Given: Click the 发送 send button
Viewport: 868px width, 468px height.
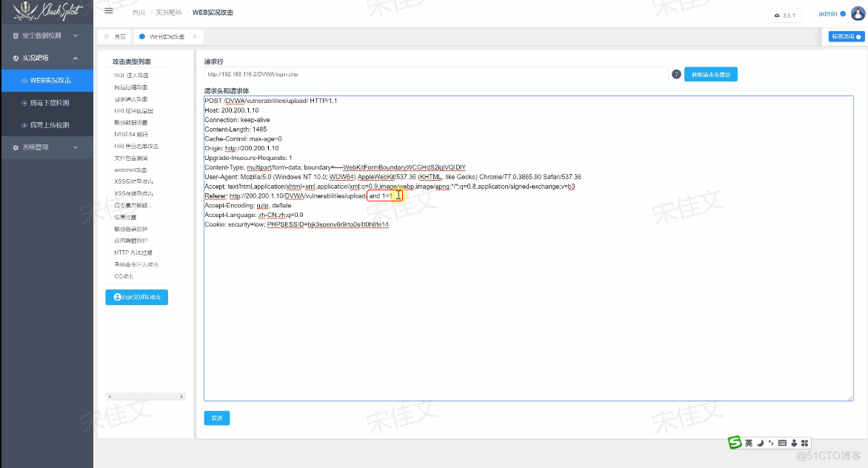Looking at the screenshot, I should point(216,418).
